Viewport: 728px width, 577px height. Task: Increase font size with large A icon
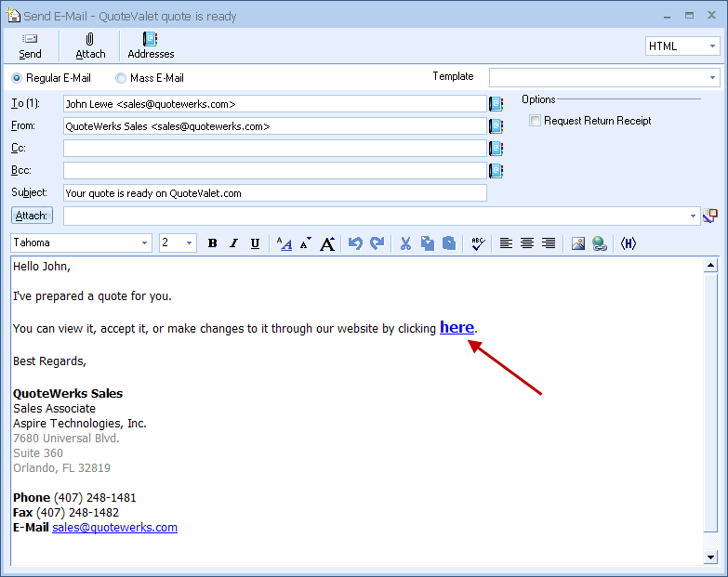pos(327,243)
